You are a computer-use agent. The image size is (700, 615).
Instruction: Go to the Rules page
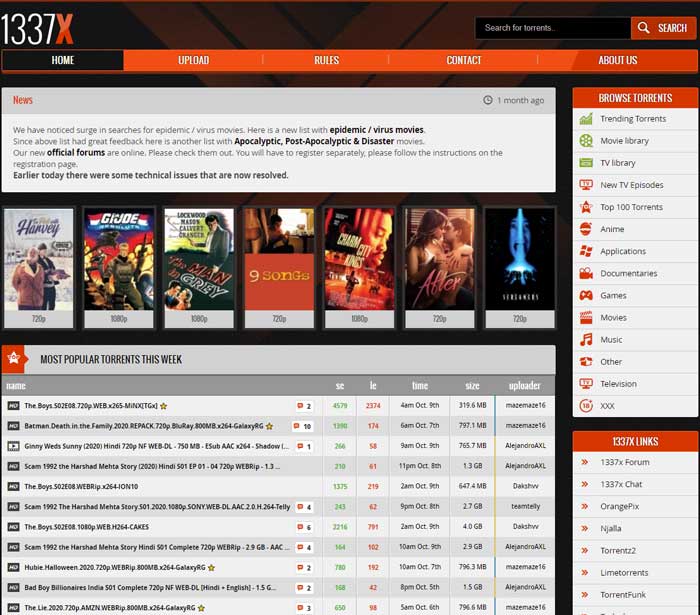click(x=326, y=60)
